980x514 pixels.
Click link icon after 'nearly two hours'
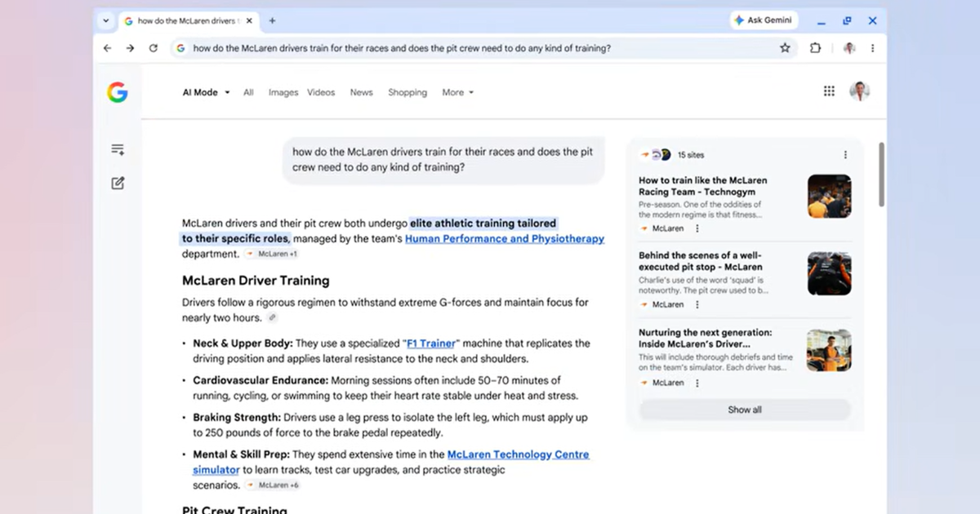273,318
